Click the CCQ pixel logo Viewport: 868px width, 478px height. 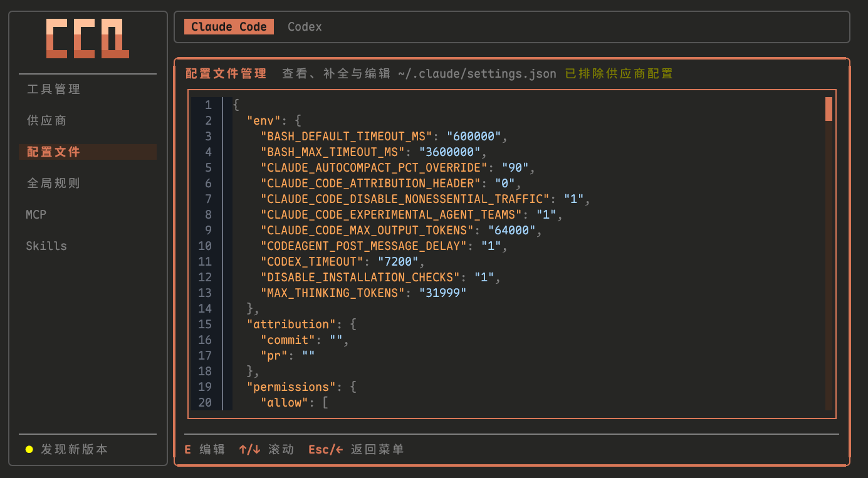click(88, 39)
